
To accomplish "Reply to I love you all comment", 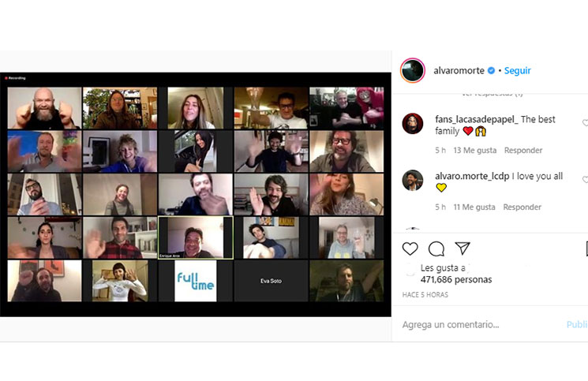I will point(522,207).
